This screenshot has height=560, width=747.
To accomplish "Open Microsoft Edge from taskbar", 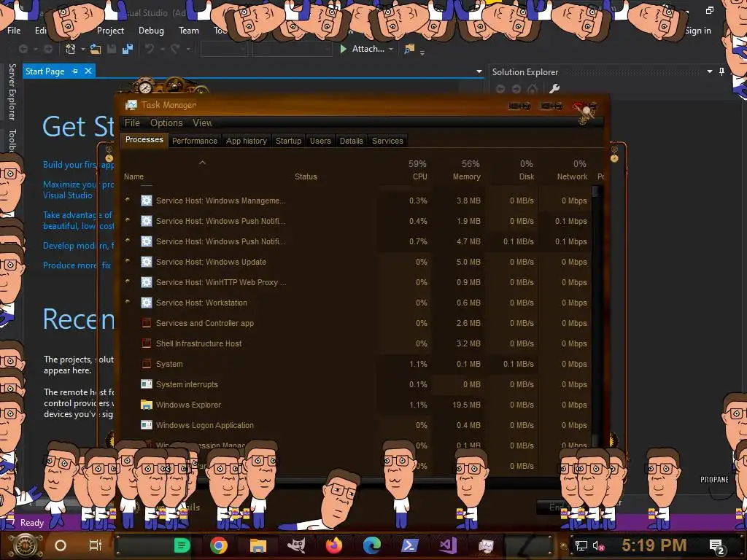I will tap(371, 545).
